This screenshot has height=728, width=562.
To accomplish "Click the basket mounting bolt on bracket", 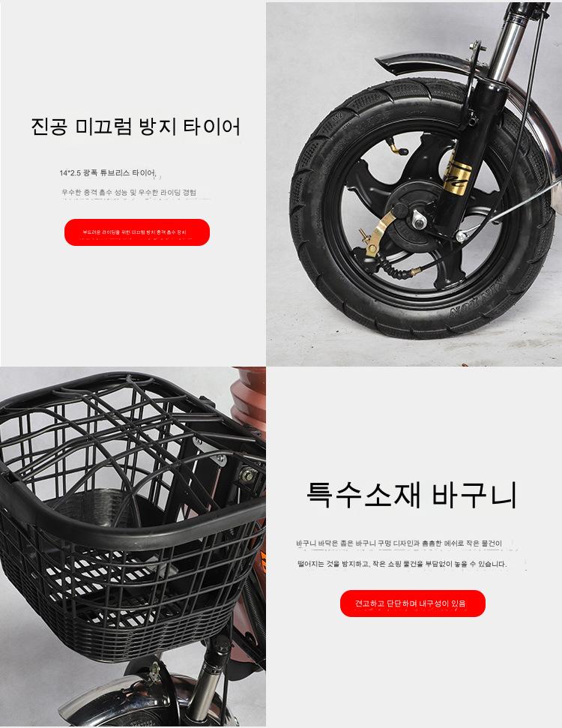I will pos(248,475).
